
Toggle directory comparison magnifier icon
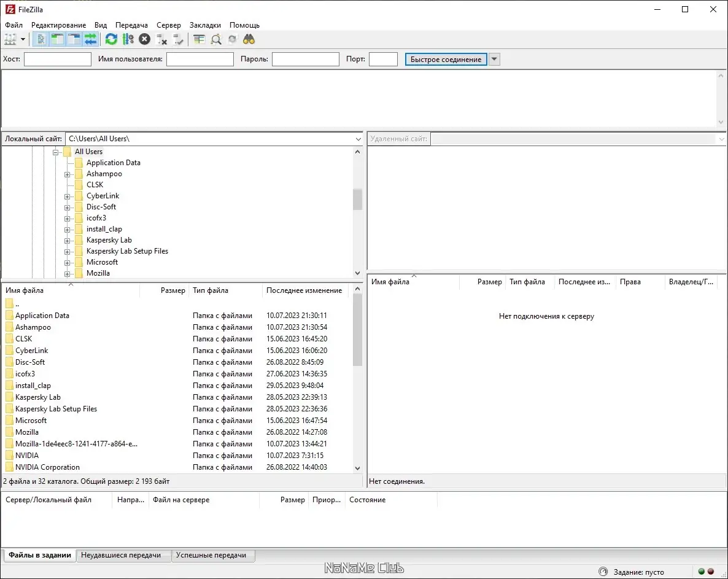tap(216, 39)
